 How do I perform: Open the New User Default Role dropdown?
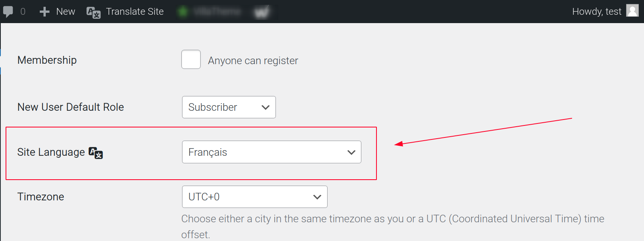click(229, 107)
